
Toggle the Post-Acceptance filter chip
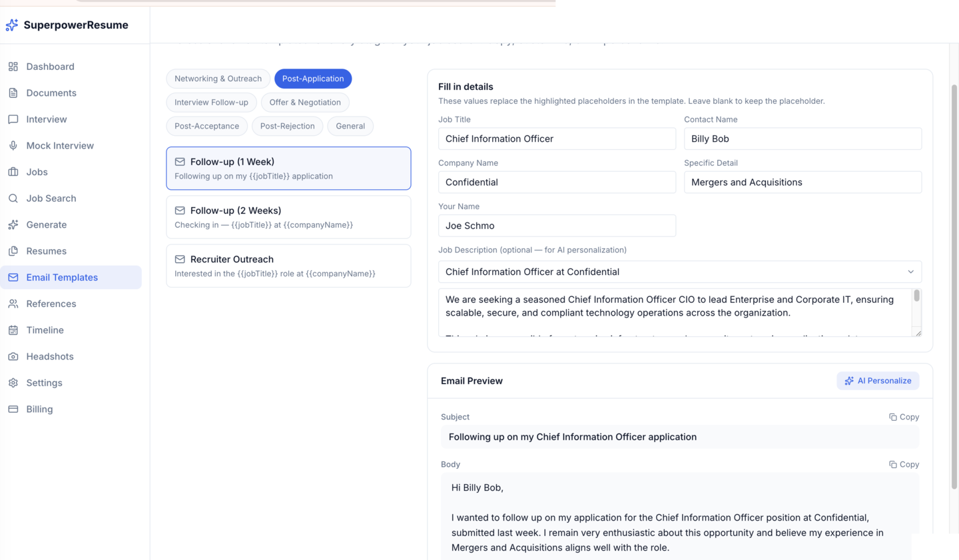tap(206, 126)
